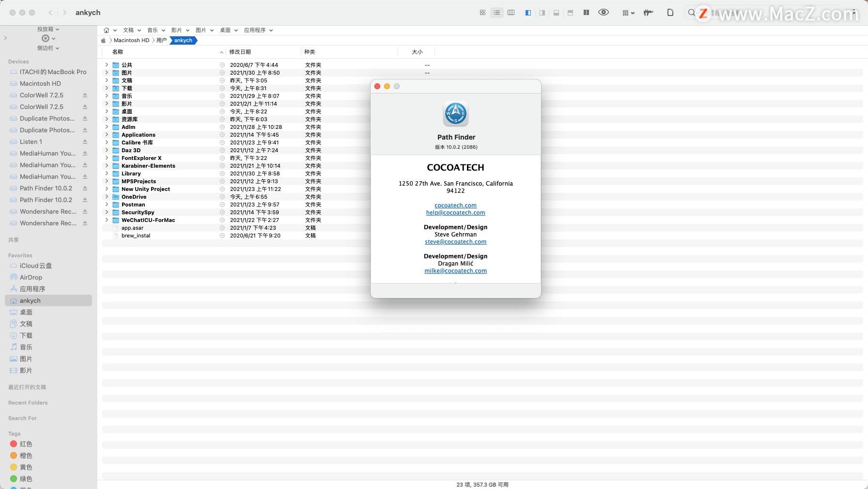The height and width of the screenshot is (489, 868).
Task: Go forward with the toolbar forward arrow
Action: (64, 13)
